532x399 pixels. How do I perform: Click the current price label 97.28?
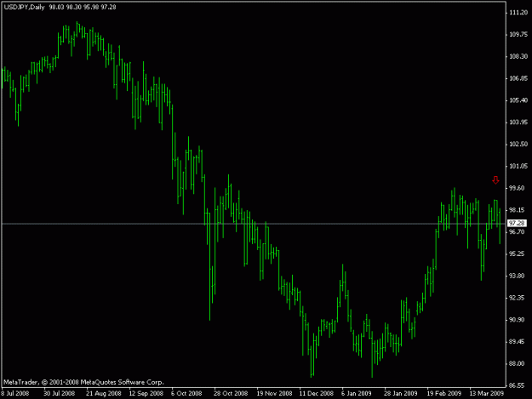pyautogui.click(x=517, y=223)
